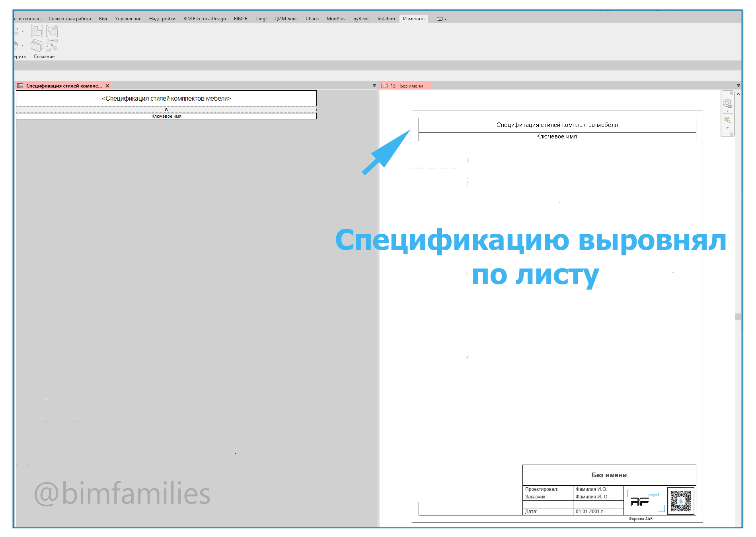Image resolution: width=756 pixels, height=537 pixels.
Task: Click the scroll-up arrow of the sheet view
Action: pos(738,94)
